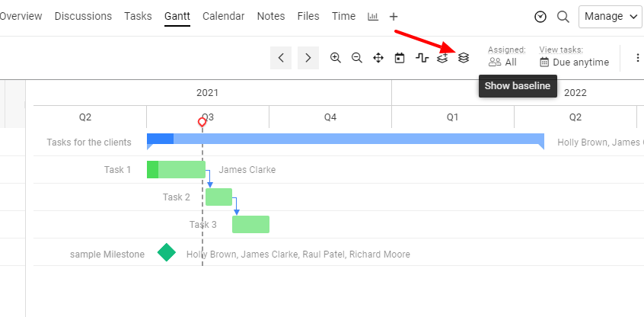Add a new tab with plus icon
The height and width of the screenshot is (317, 644).
(x=394, y=17)
